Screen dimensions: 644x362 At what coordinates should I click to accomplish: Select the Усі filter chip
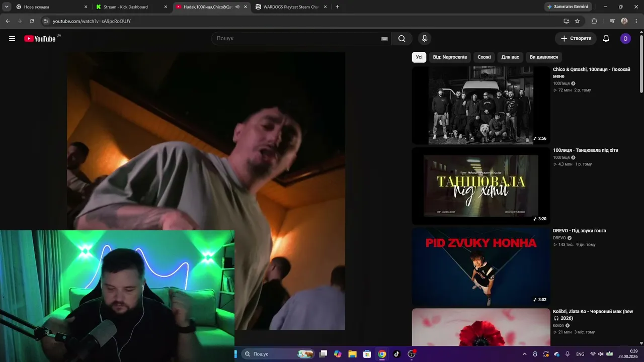(419, 57)
